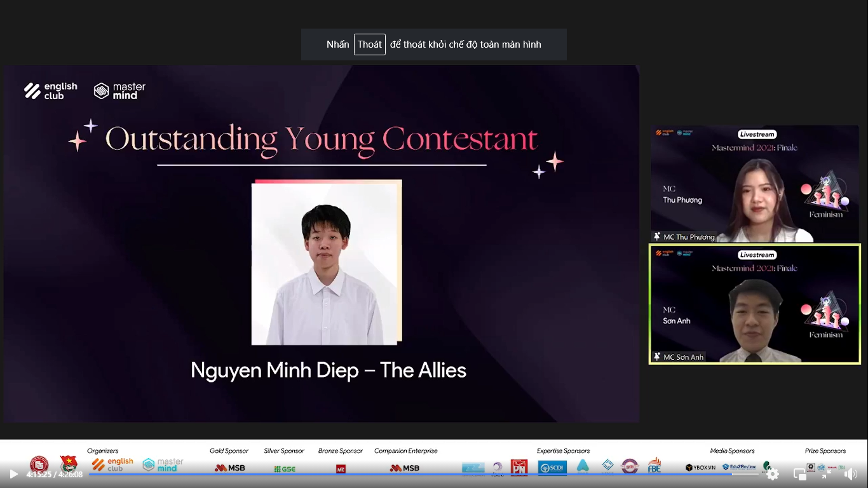868x488 pixels.
Task: Click the Organizers heading
Action: 103,451
